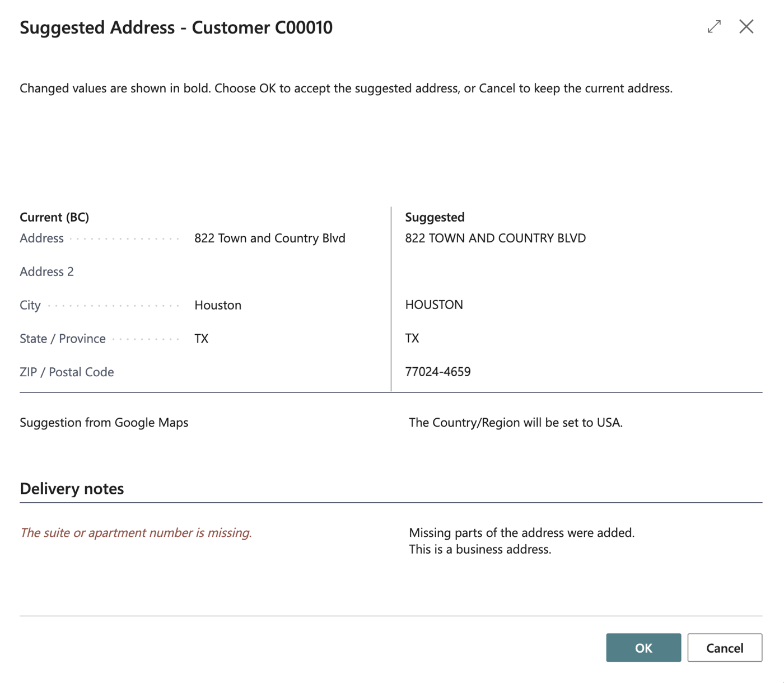Click the suggested ZIP code 77024-4659

pos(438,372)
